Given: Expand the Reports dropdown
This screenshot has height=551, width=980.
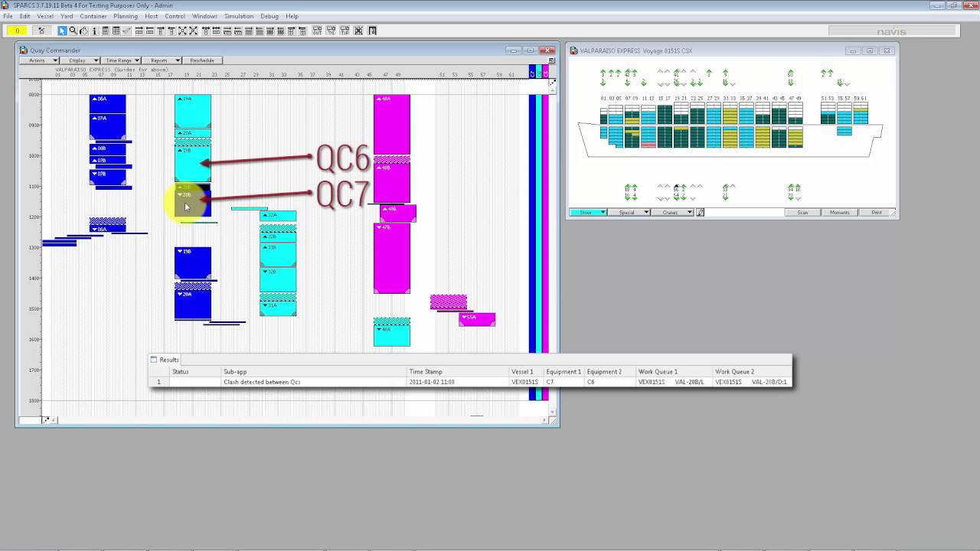Looking at the screenshot, I should coord(162,60).
